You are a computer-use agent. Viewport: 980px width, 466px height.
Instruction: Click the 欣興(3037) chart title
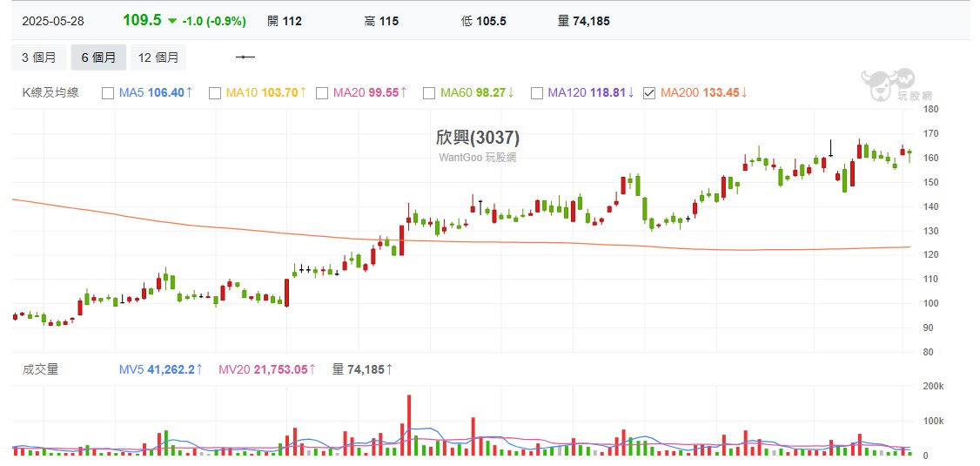coord(477,138)
